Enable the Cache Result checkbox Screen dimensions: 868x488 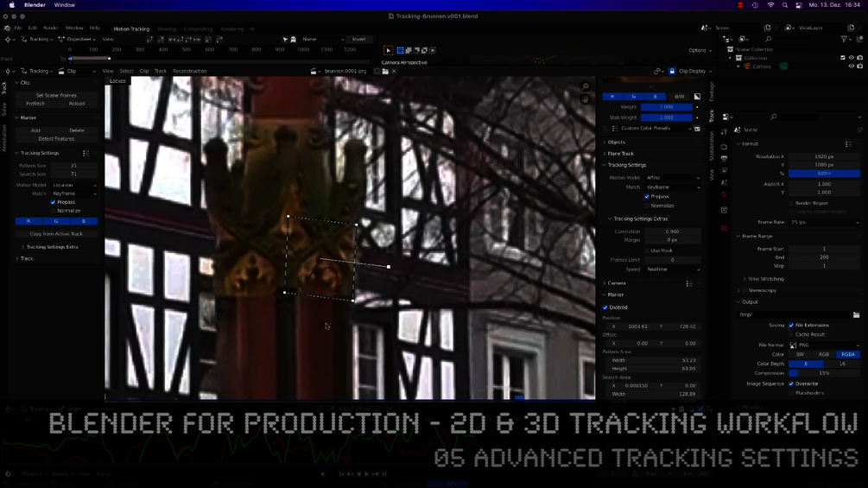pyautogui.click(x=791, y=335)
